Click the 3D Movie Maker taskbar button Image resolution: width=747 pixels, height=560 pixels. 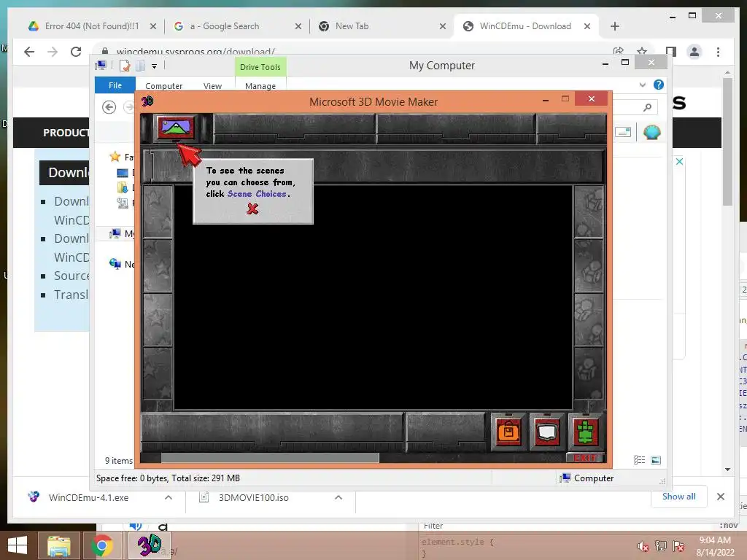[x=148, y=545]
